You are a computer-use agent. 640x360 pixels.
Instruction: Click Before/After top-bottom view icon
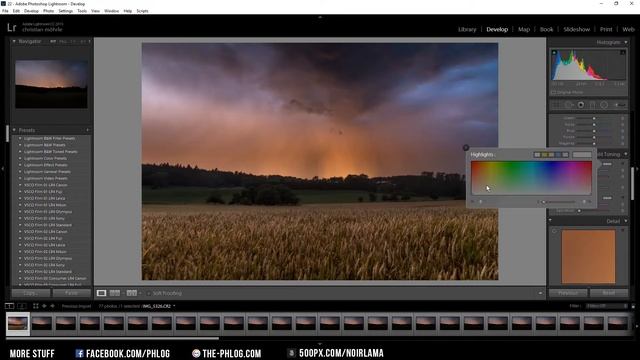131,293
